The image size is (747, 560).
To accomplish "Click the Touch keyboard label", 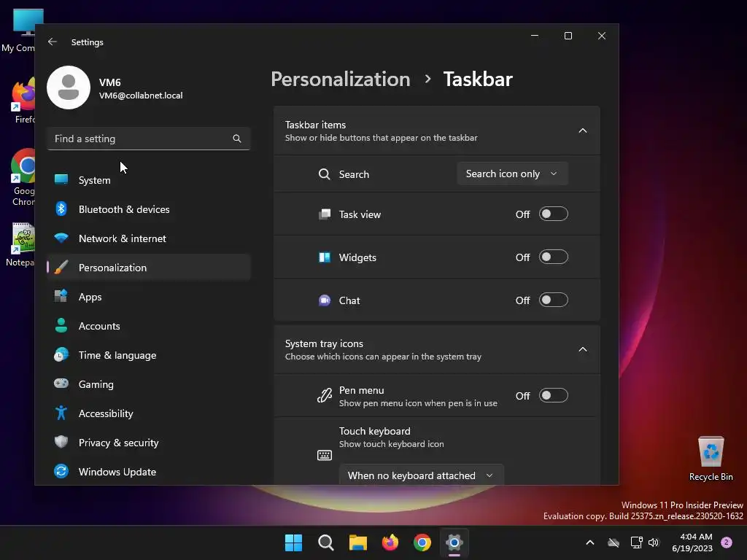I will [374, 431].
